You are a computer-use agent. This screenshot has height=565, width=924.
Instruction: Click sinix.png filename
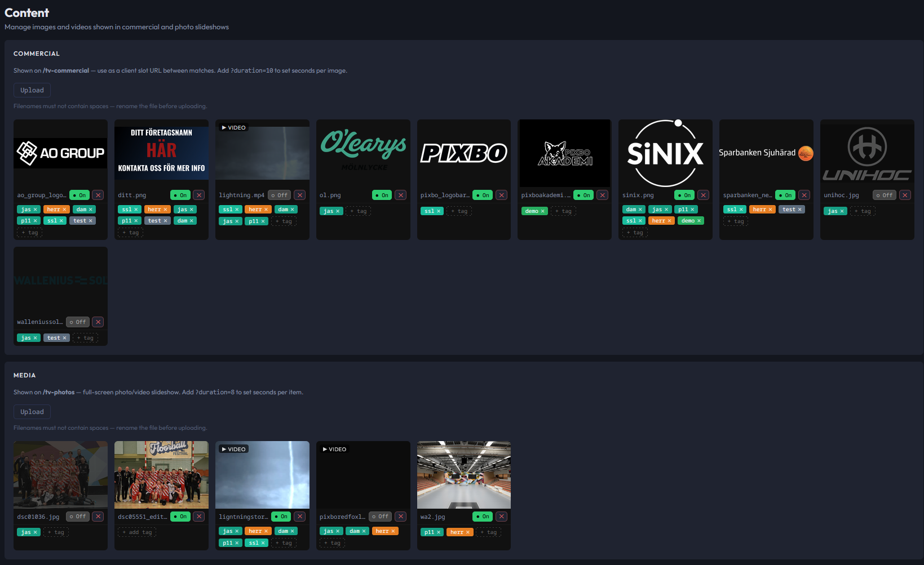point(638,195)
